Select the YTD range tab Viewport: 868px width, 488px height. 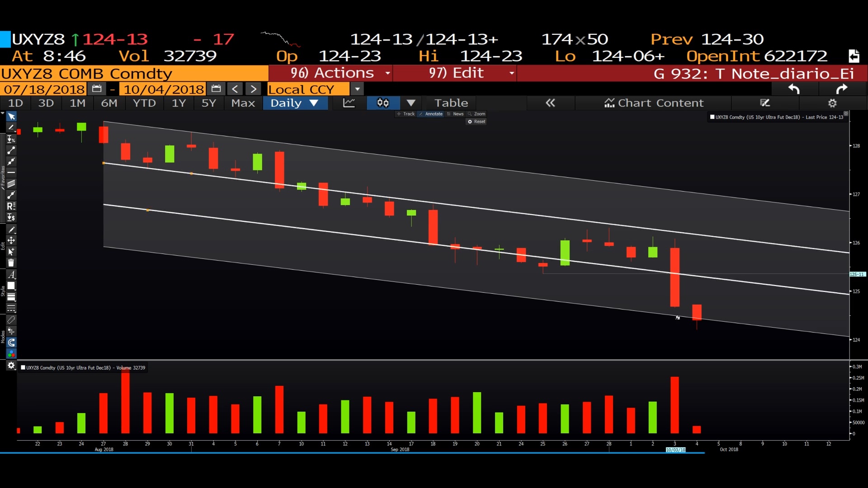(x=144, y=103)
